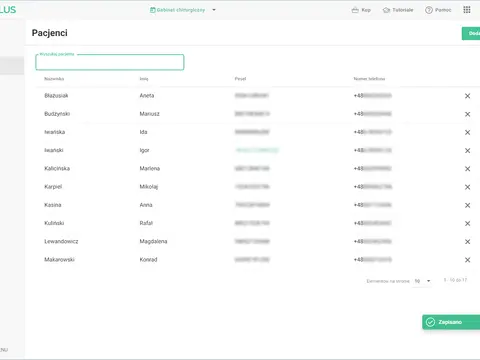The image size is (480, 360).
Task: Open the Tutoriale link
Action: [398, 10]
